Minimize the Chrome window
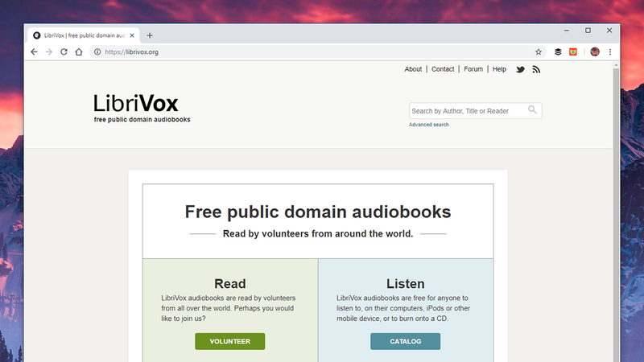 coord(567,31)
